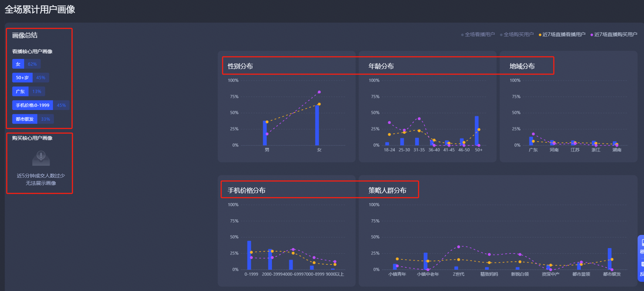The height and width of the screenshot is (291, 644).
Task: Click the purple data point above 女
Action: (x=319, y=92)
